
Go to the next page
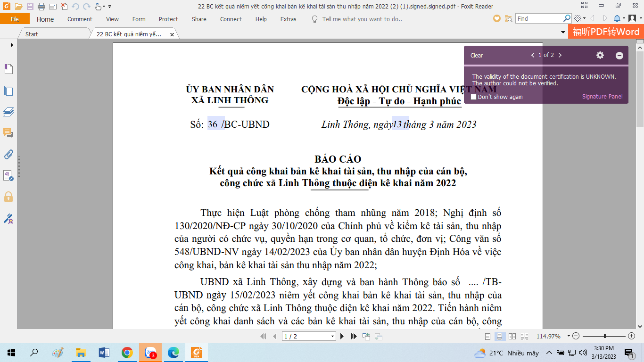(x=343, y=336)
